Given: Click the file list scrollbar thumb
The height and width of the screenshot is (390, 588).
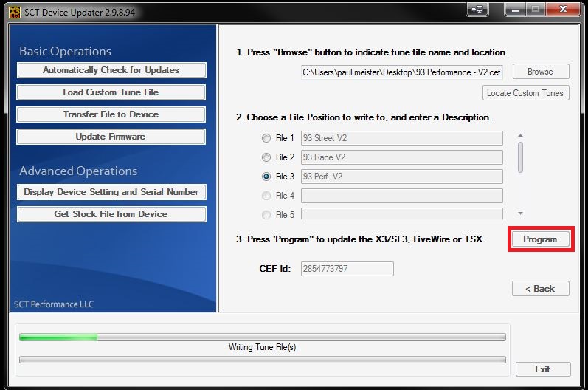Looking at the screenshot, I should (520, 157).
